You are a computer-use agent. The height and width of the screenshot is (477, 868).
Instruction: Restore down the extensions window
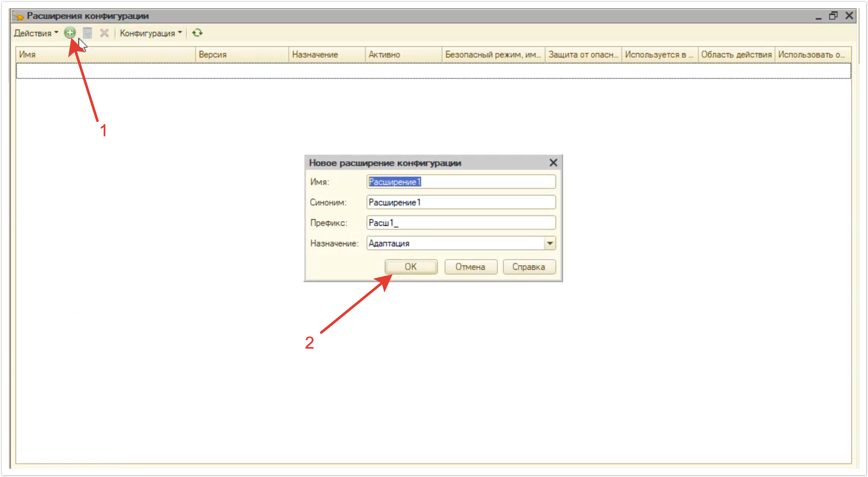[833, 16]
